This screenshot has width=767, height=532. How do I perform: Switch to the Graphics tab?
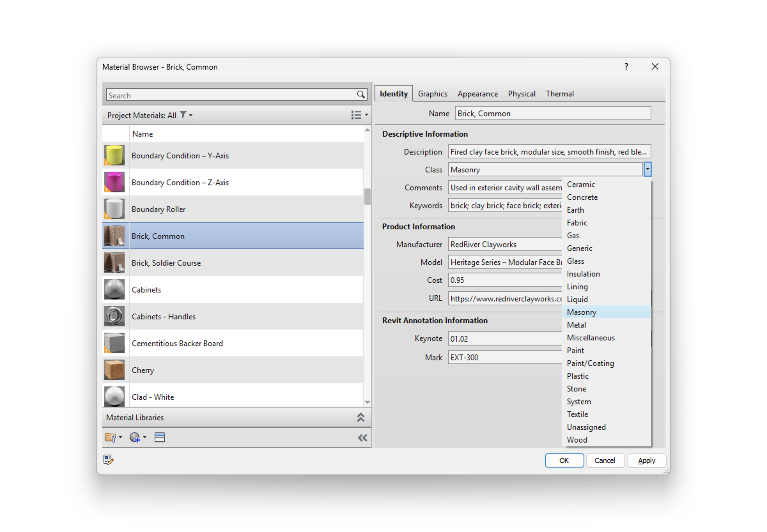[432, 94]
